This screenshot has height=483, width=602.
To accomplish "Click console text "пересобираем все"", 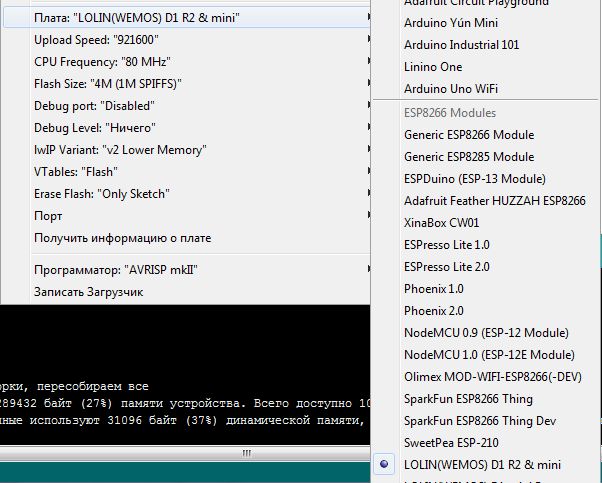I will (93, 386).
